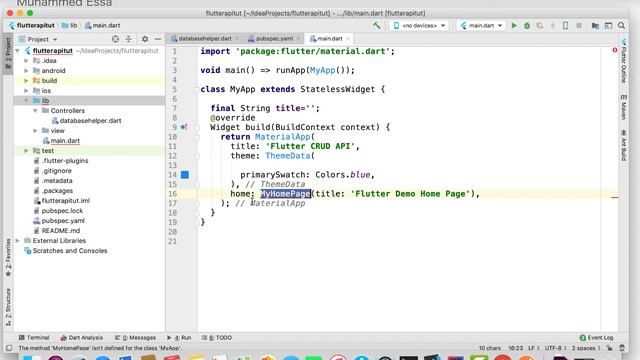Click 2 spaces indent setting

pyautogui.click(x=586, y=348)
